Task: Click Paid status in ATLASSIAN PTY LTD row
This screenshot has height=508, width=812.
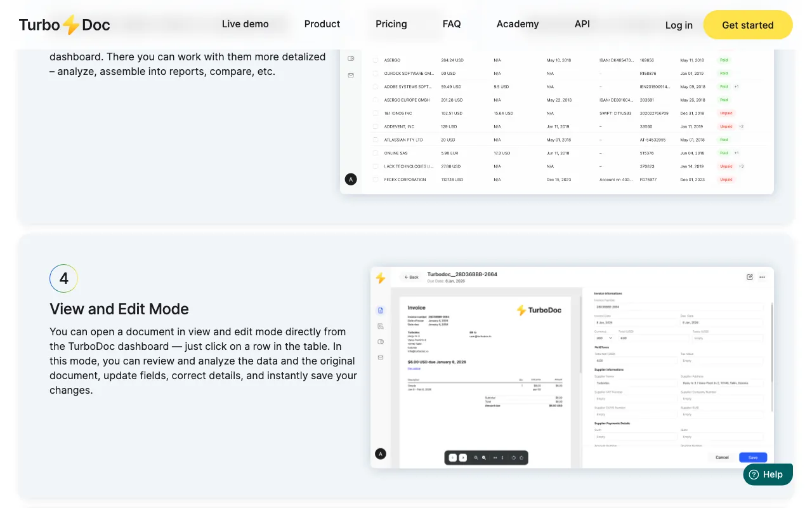Action: pos(724,140)
